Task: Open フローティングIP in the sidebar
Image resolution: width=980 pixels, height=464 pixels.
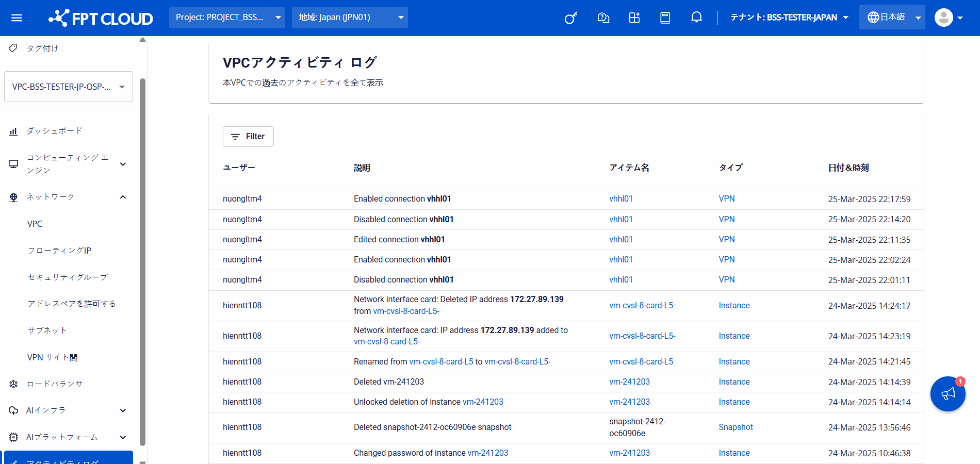Action: [x=59, y=251]
